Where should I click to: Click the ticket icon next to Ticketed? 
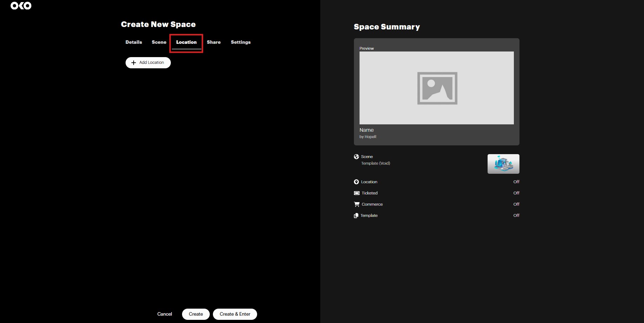tap(357, 193)
